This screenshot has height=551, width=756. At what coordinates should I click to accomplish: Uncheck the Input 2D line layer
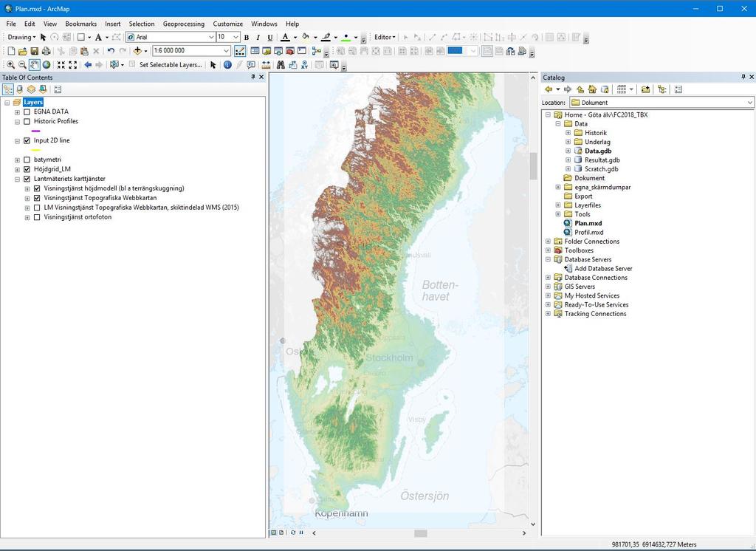point(27,141)
